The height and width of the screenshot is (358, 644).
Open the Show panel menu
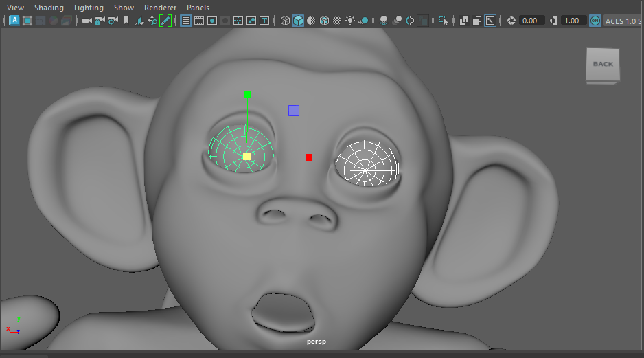click(124, 8)
